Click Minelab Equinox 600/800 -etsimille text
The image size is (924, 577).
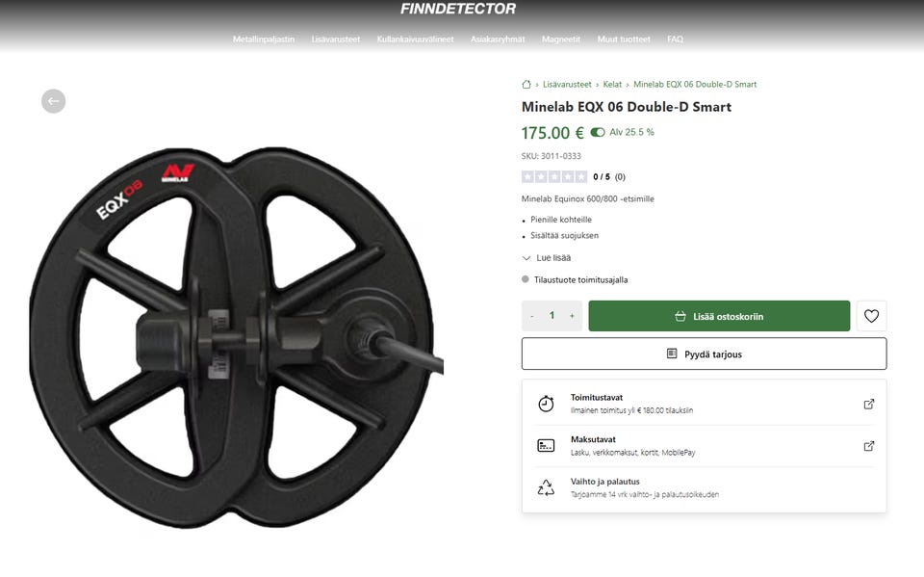[587, 198]
